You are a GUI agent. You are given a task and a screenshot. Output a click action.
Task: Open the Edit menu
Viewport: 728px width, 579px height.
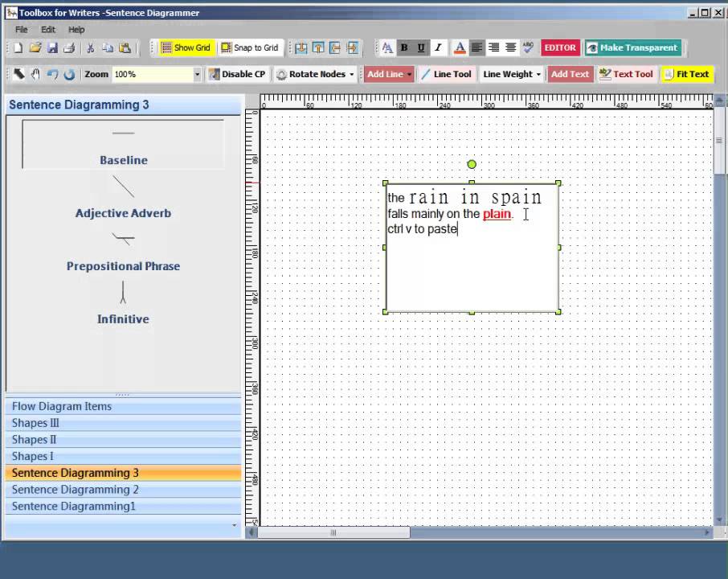pyautogui.click(x=48, y=30)
